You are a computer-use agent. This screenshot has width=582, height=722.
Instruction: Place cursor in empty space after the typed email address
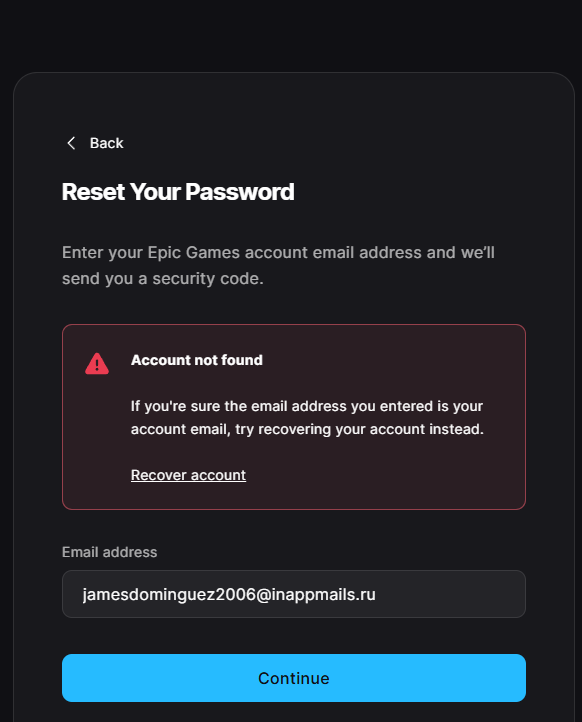(x=449, y=594)
